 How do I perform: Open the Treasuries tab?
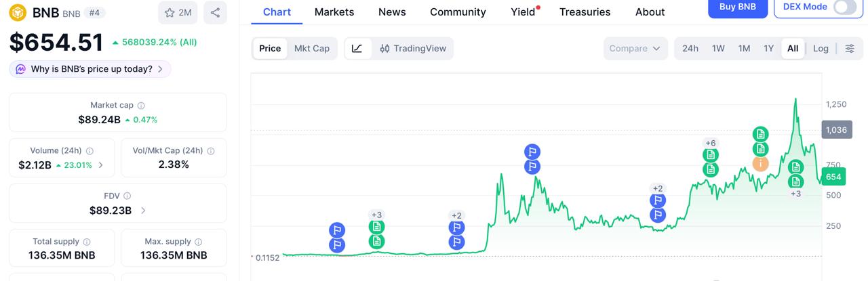click(585, 12)
